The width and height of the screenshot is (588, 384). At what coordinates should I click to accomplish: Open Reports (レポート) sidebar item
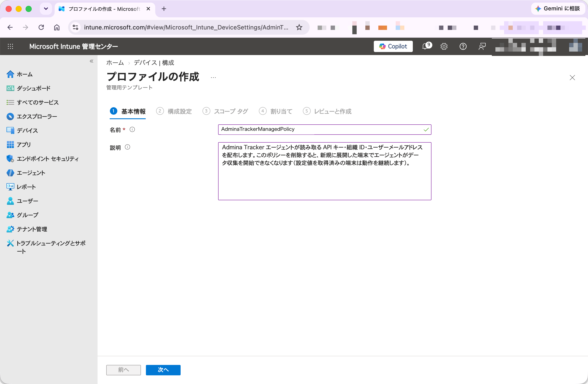(x=21, y=187)
